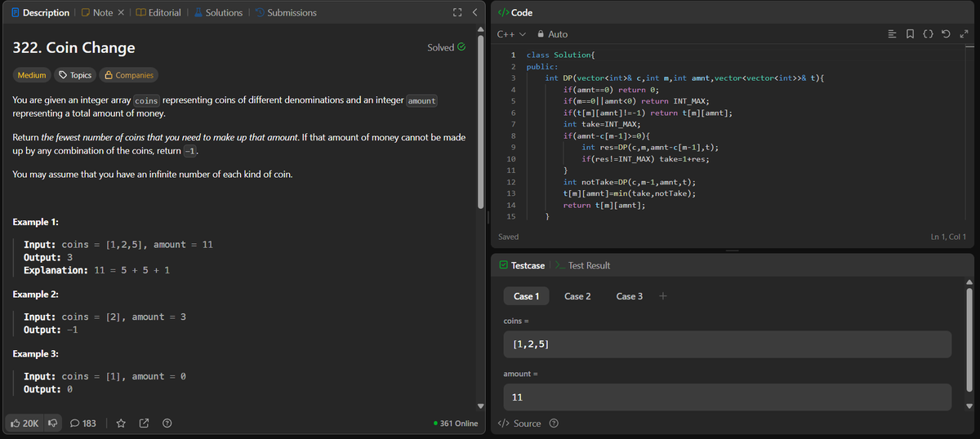
Task: Switch to the Solutions tab
Action: (x=218, y=12)
